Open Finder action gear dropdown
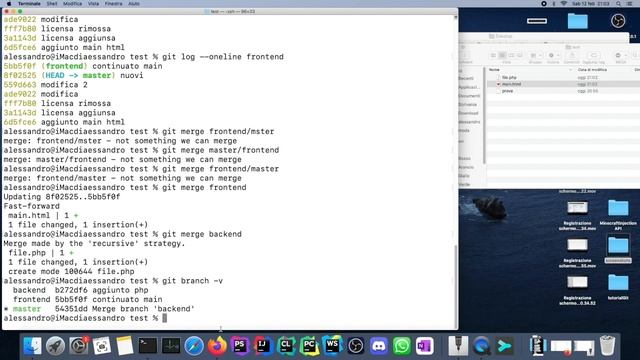640x360 pixels. (553, 56)
